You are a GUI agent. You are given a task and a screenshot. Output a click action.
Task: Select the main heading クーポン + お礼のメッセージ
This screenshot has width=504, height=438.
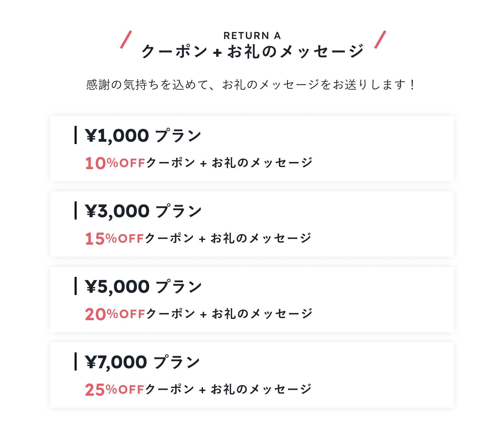tap(252, 52)
